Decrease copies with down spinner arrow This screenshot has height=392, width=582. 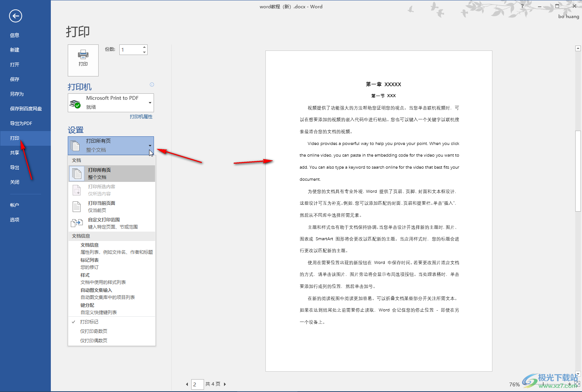pyautogui.click(x=144, y=52)
